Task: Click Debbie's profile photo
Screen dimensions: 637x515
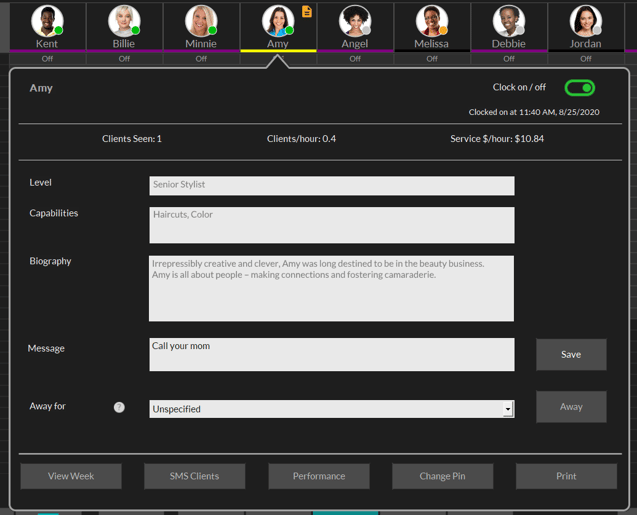Action: coord(509,20)
